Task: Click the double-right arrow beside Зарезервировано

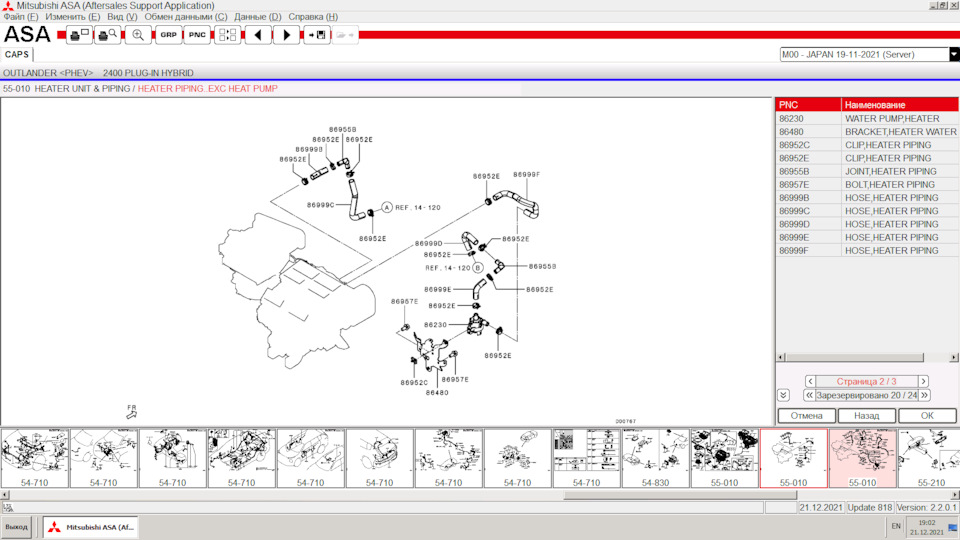Action: pos(924,396)
